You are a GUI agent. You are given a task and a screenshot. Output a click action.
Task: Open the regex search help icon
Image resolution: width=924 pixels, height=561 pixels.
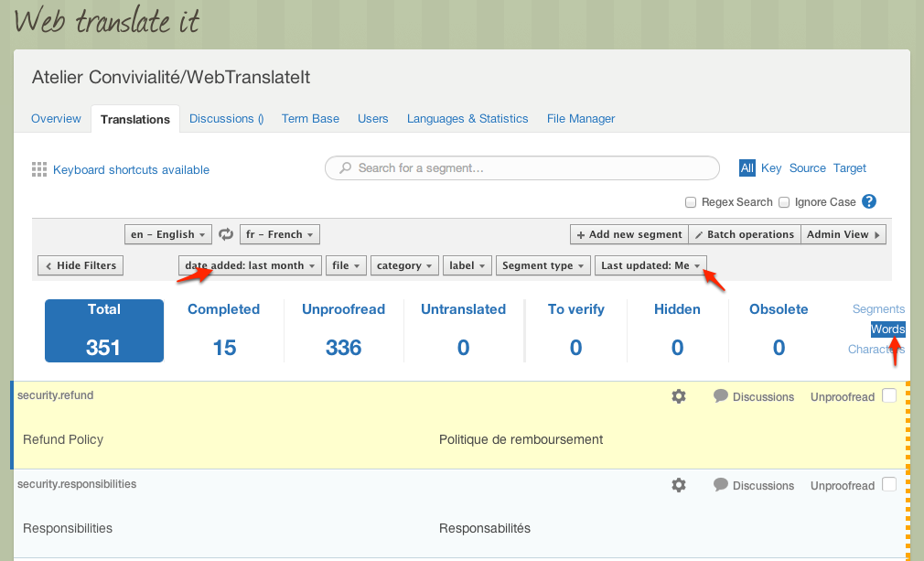point(868,201)
